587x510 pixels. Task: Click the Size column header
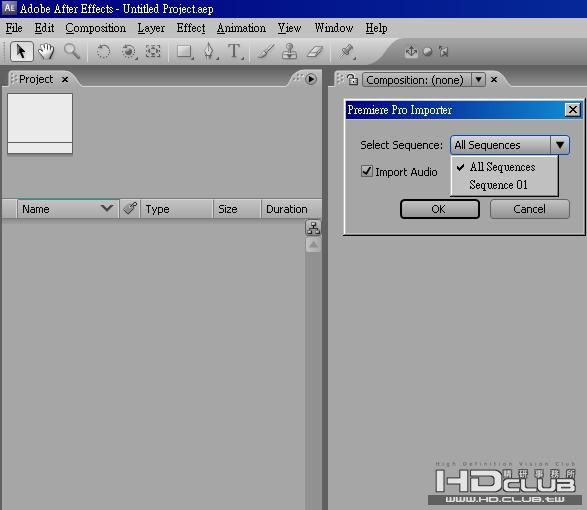tap(237, 209)
